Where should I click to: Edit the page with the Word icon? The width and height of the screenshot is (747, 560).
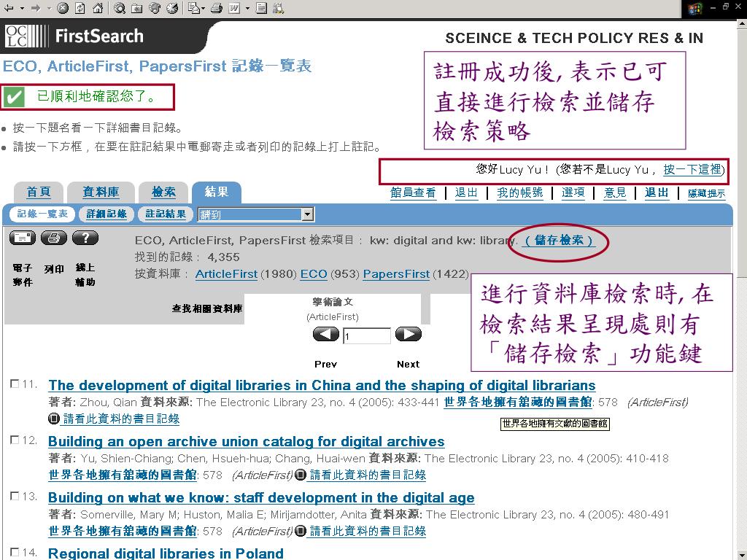pyautogui.click(x=234, y=8)
